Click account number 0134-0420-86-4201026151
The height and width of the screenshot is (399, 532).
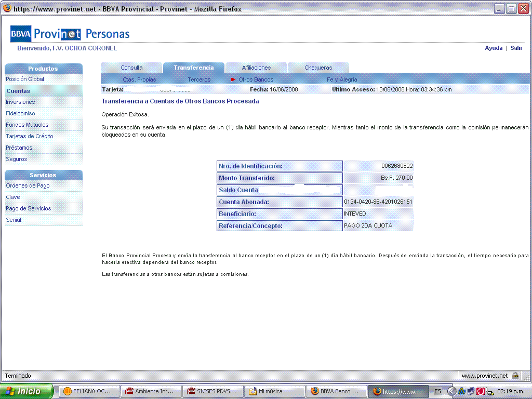tap(378, 202)
